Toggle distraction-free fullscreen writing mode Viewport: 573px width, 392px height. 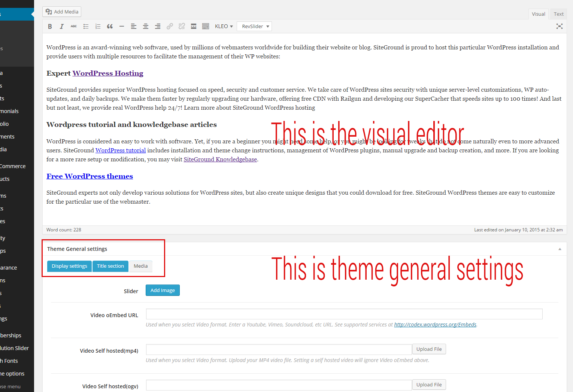[560, 26]
